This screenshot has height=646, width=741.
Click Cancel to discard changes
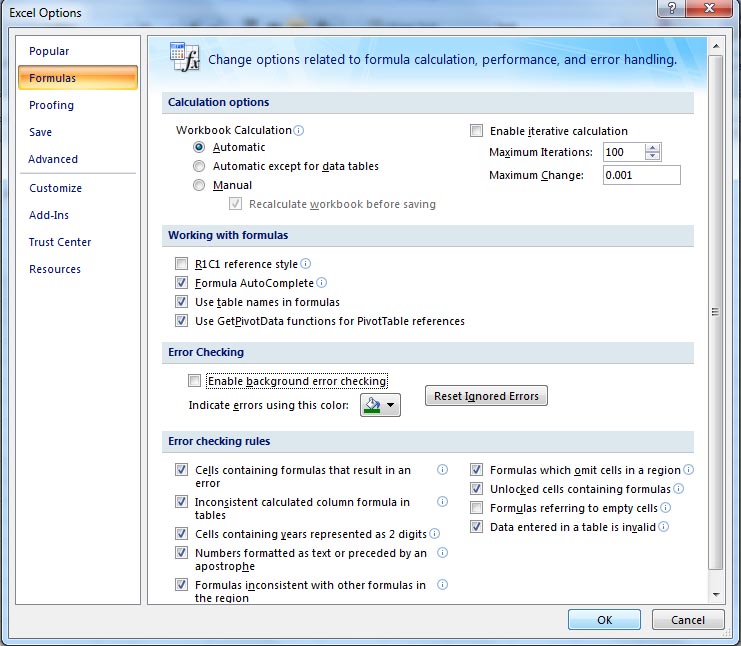688,620
